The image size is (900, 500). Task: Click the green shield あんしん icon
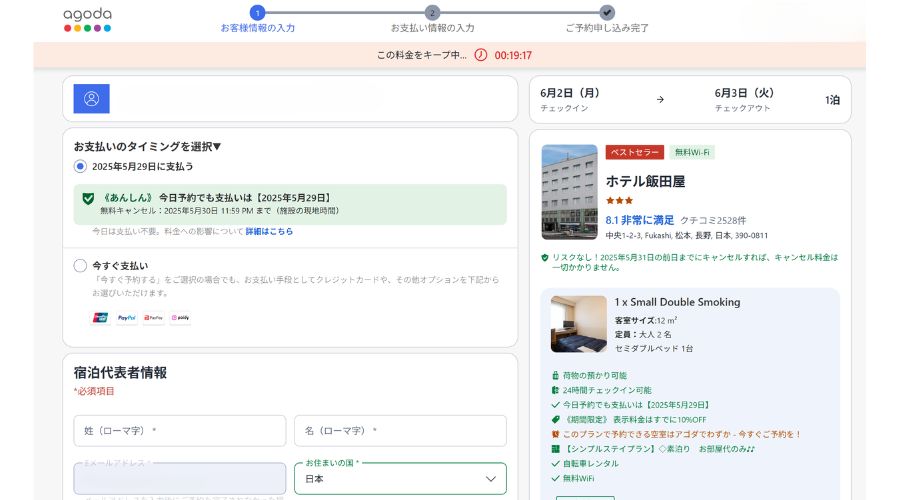point(88,198)
